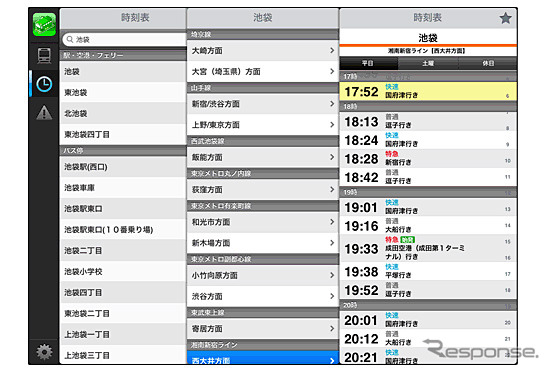Select bus stop 池袋車庫
The height and width of the screenshot is (371, 550).
point(123,188)
